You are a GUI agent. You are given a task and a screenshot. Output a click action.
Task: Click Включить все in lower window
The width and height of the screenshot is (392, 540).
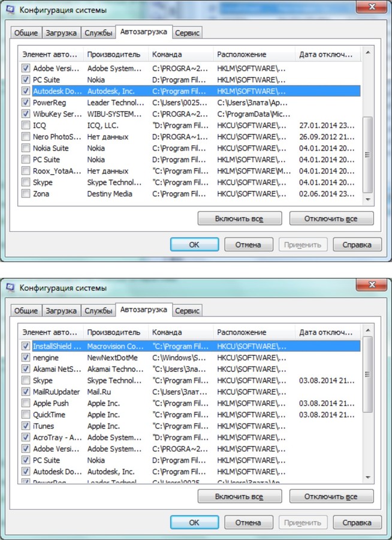click(240, 496)
